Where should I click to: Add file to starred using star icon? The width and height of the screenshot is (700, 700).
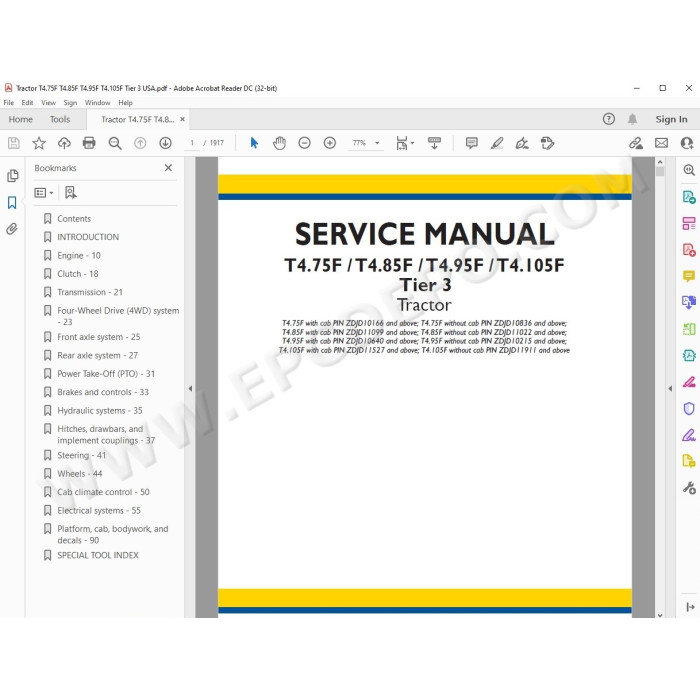(x=39, y=143)
